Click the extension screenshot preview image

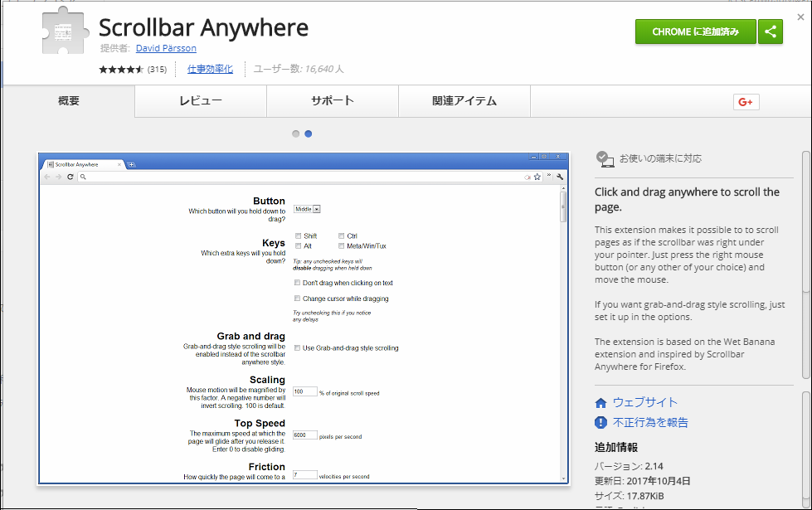(x=304, y=318)
